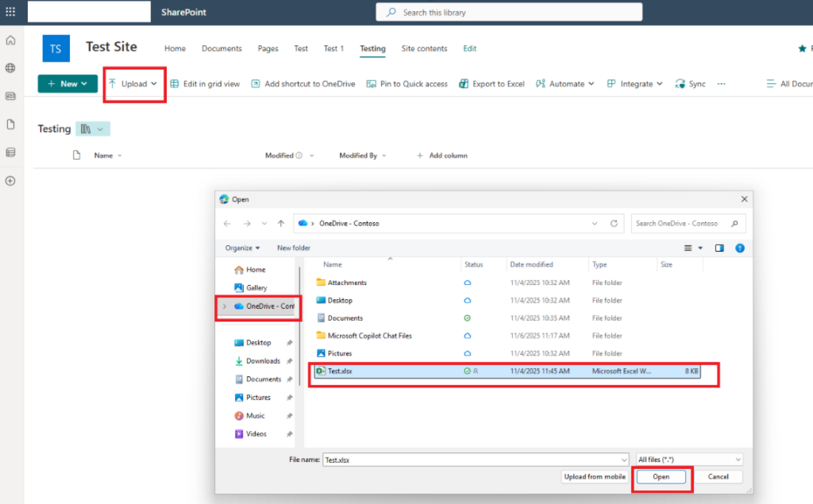The width and height of the screenshot is (813, 504).
Task: Click Add column in the library header
Action: click(x=442, y=156)
